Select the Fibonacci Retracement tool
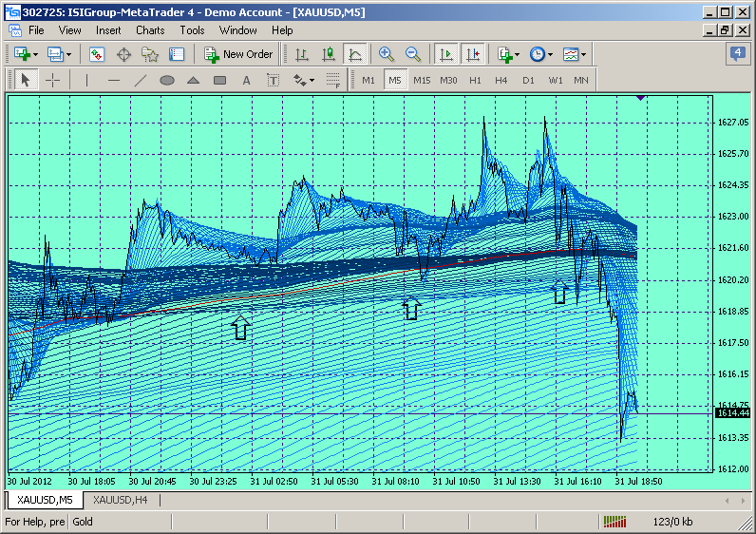This screenshot has height=534, width=756. [332, 80]
